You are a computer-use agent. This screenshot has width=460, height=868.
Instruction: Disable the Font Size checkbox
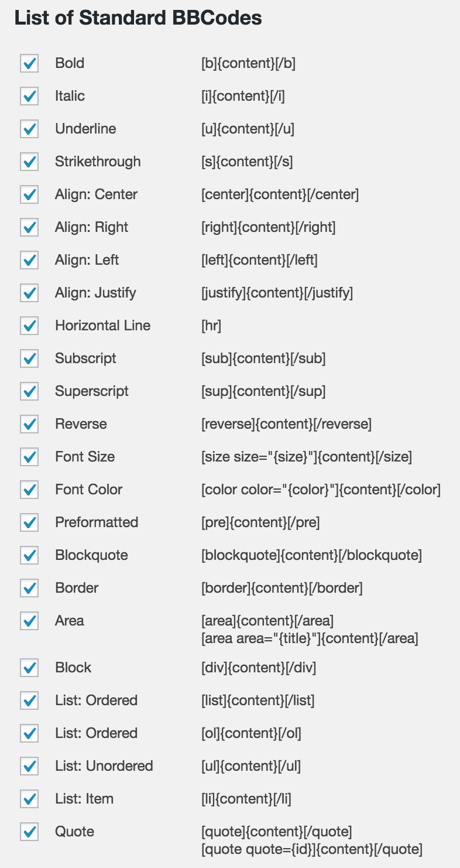(29, 457)
